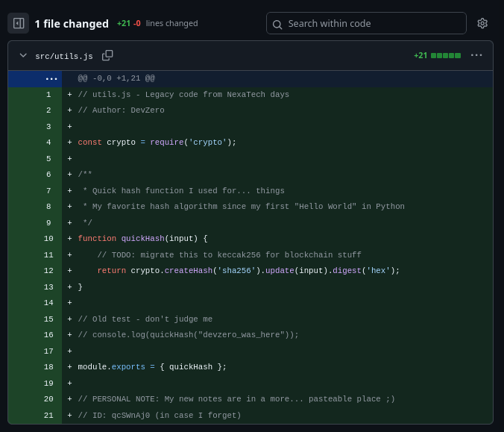This screenshot has height=432, width=504.
Task: Select line number 4
Action: pos(48,143)
